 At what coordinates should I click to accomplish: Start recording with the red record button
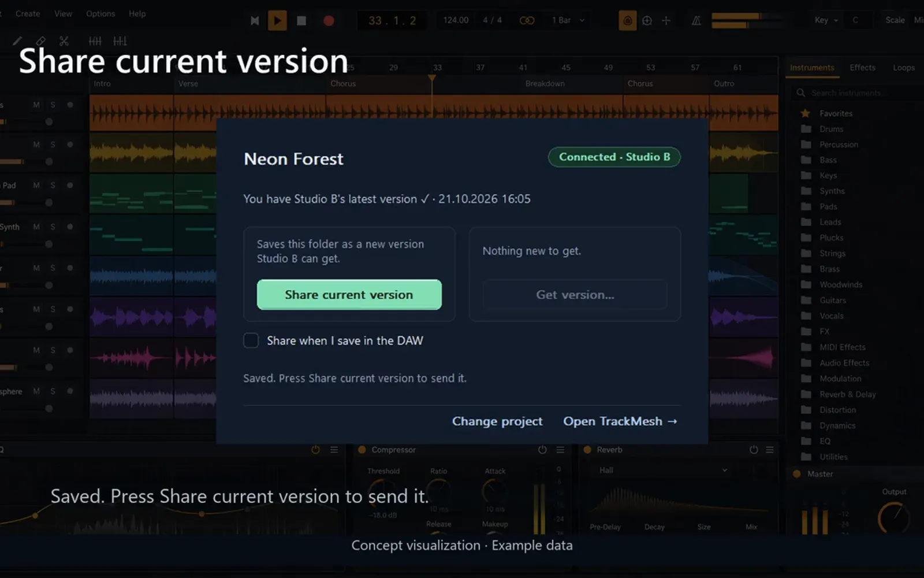point(329,21)
